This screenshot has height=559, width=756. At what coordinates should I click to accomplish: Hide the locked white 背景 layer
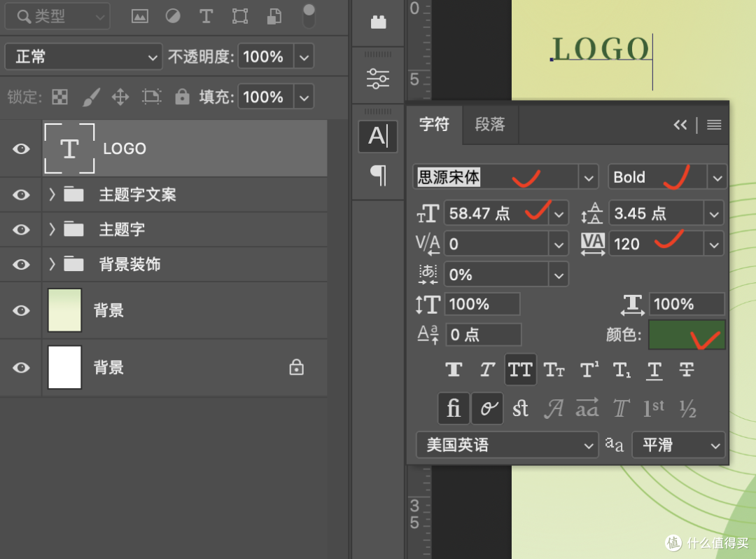click(x=21, y=368)
